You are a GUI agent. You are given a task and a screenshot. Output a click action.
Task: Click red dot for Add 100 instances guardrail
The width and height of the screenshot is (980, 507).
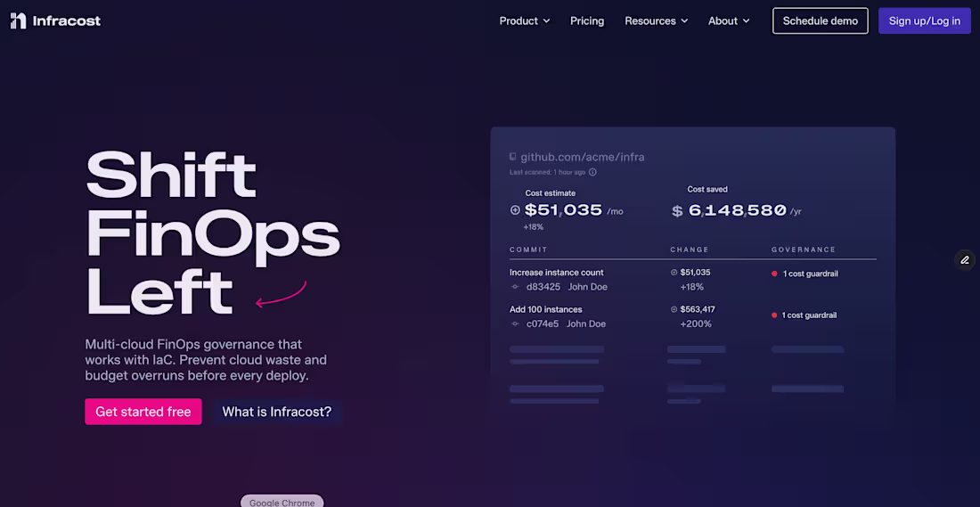(x=774, y=315)
